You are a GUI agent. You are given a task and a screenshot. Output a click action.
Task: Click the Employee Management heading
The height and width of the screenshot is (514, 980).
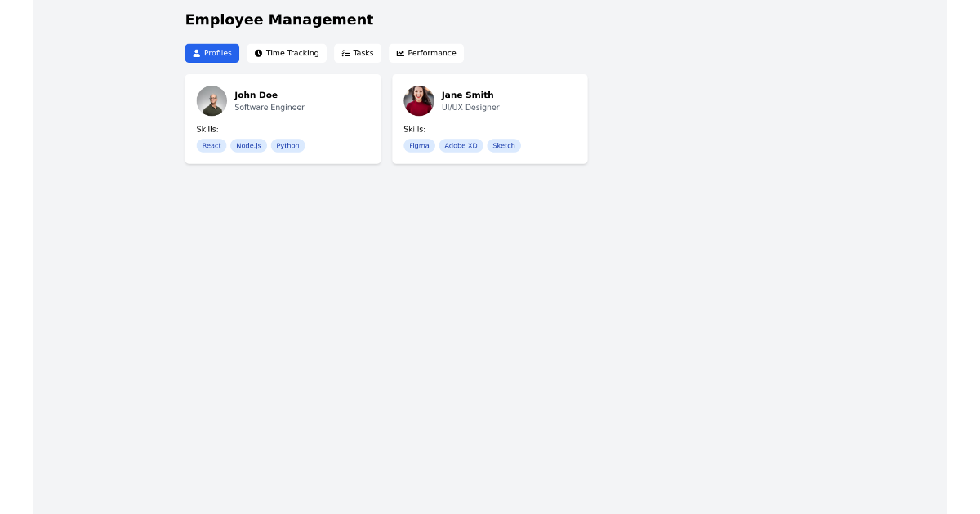[279, 20]
